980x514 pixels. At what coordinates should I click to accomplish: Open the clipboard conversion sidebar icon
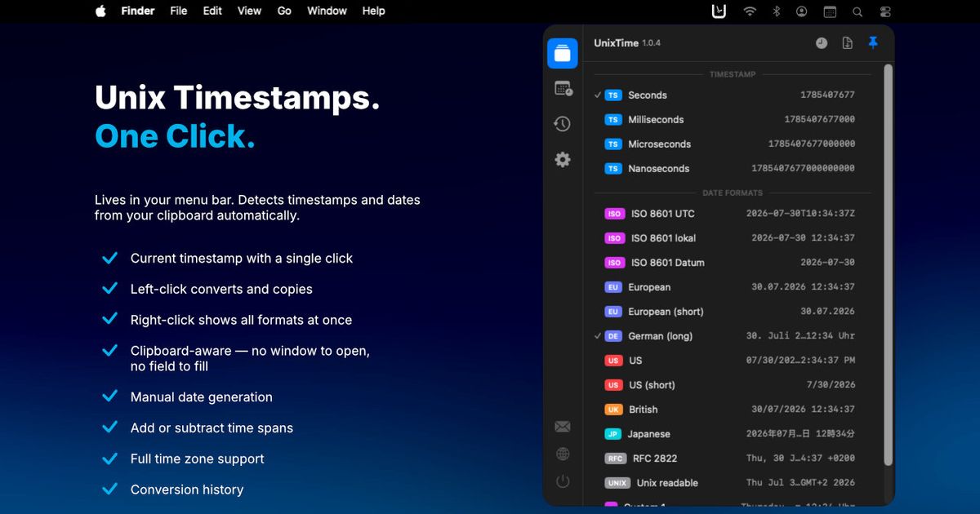click(563, 54)
